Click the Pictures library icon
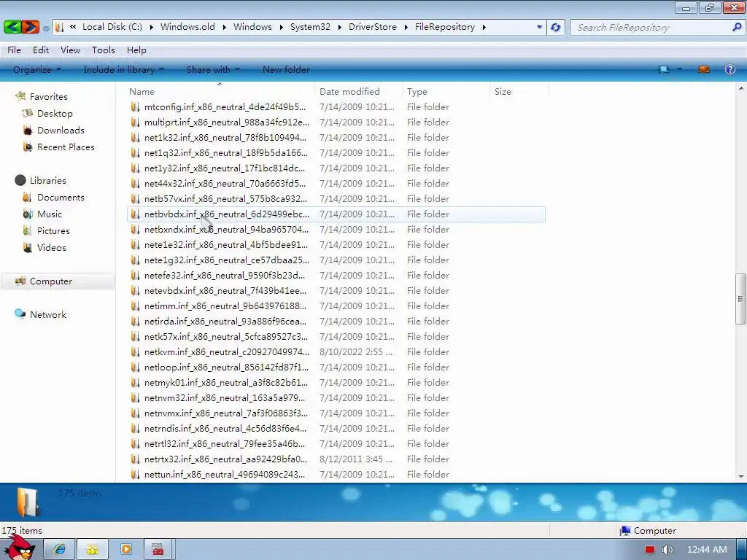Viewport: 747px width, 560px height. 28,230
